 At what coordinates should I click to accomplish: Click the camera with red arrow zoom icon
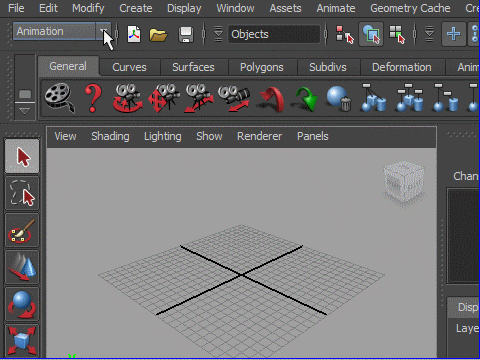coord(234,99)
